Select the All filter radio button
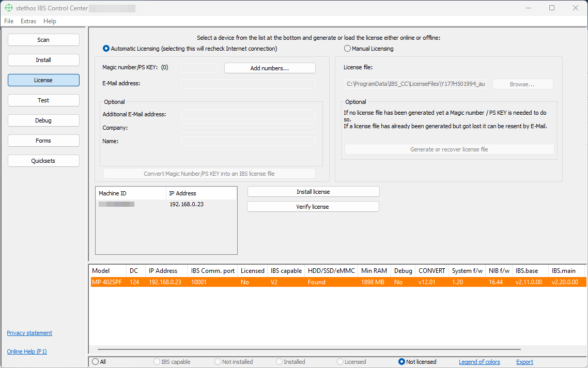The image size is (588, 368). [x=95, y=362]
